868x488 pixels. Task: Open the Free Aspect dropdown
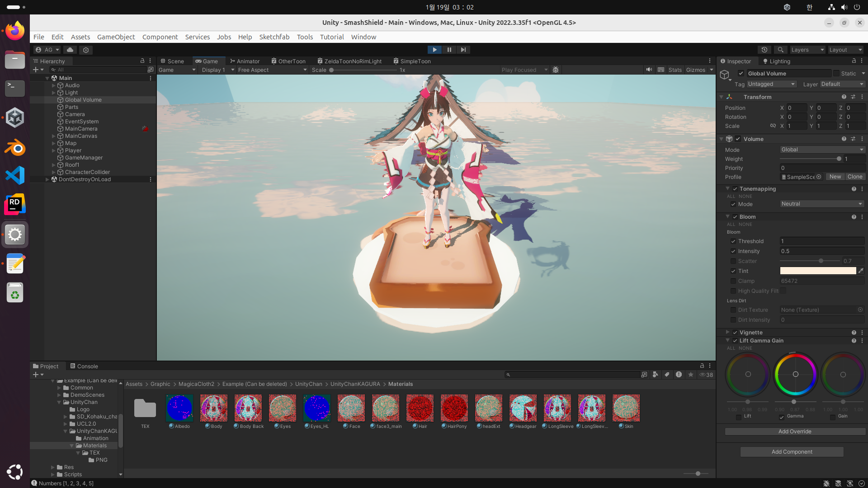272,70
